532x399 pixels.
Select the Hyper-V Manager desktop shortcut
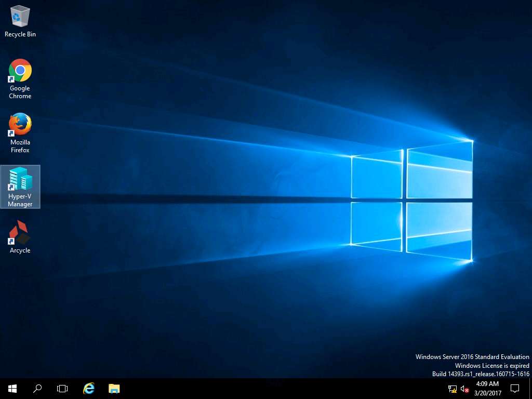coord(20,187)
